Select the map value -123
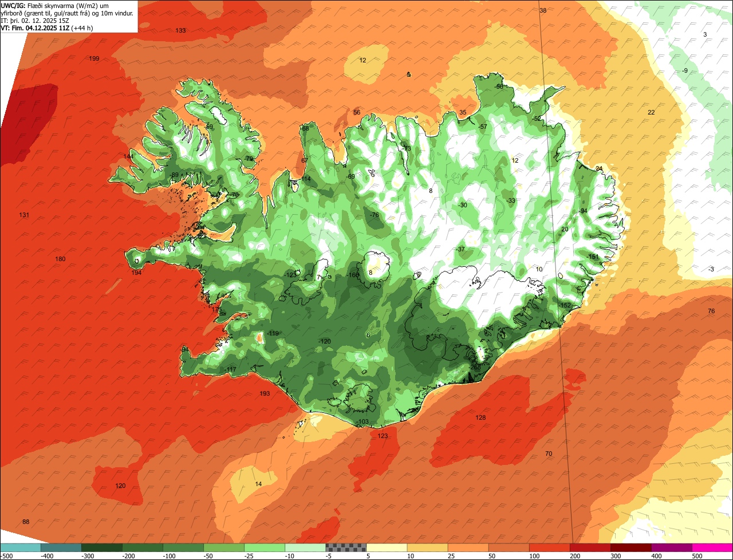This screenshot has height=560, width=733. 291,275
